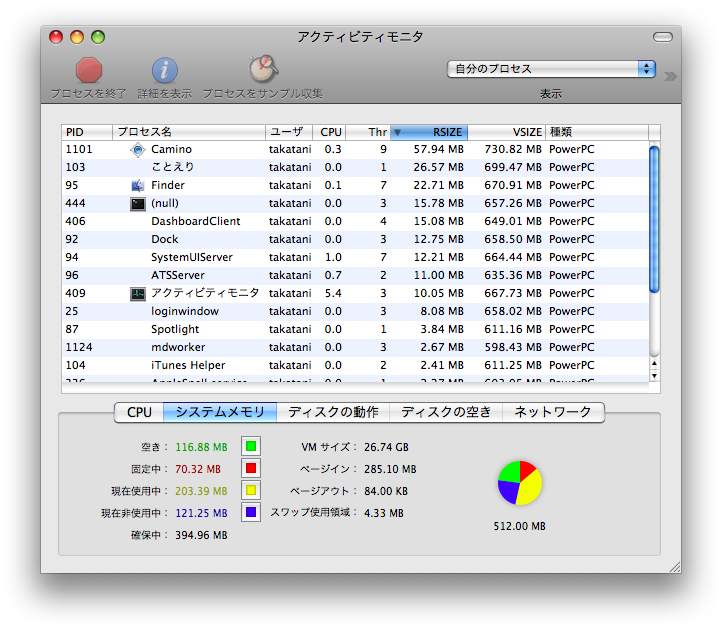Click the Quit Process stop-sign icon
The width and height of the screenshot is (722, 629).
tap(89, 70)
